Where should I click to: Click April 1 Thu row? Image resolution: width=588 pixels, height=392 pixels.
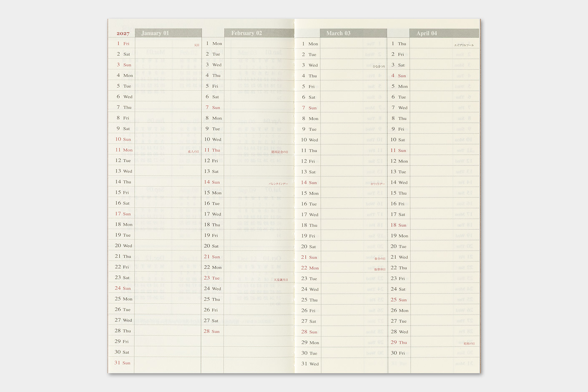[433, 43]
